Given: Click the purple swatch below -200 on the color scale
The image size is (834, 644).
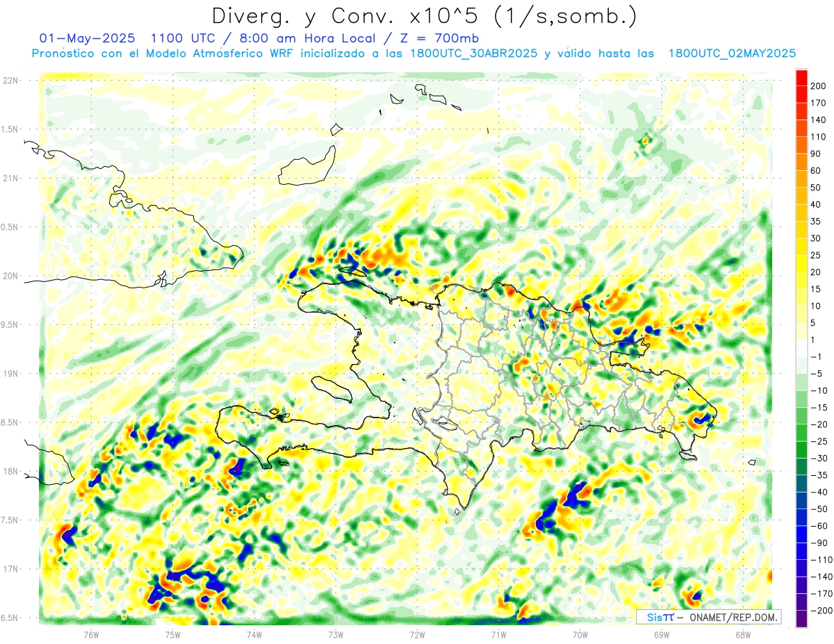Looking at the screenshot, I should [801, 619].
